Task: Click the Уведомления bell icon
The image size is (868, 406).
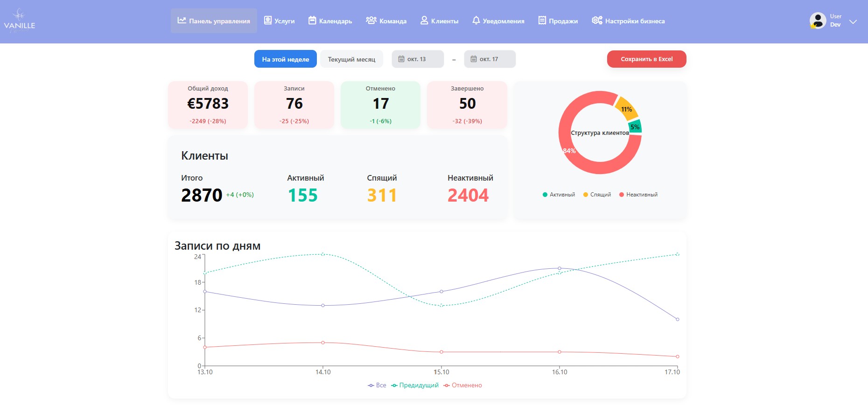Action: click(x=476, y=21)
